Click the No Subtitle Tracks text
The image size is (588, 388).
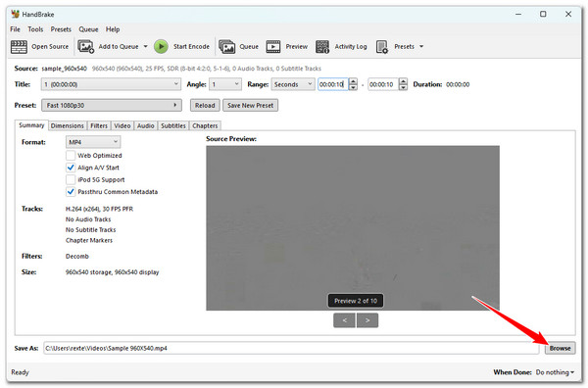91,230
